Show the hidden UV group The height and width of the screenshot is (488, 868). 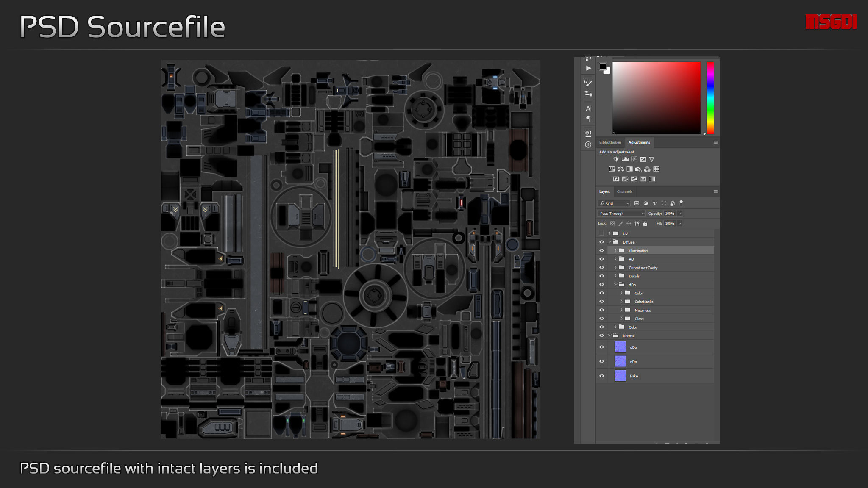click(601, 233)
